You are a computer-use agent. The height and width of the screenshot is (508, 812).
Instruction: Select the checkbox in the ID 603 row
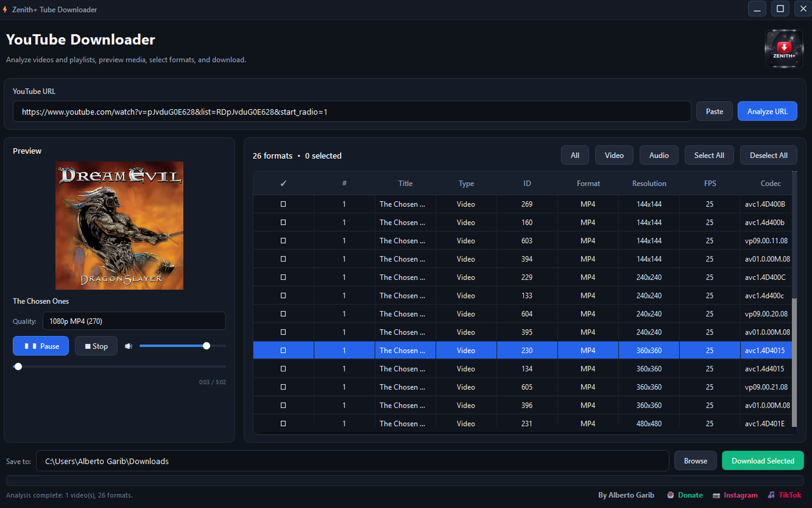click(x=283, y=241)
